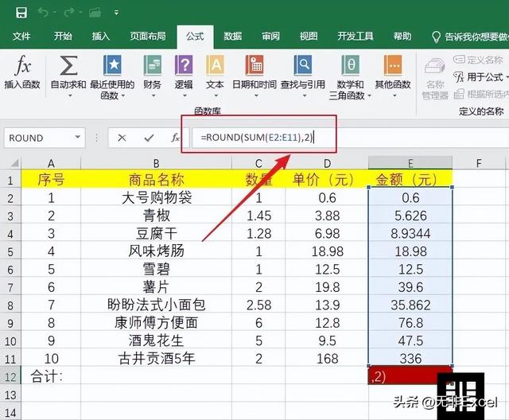Screen dimensions: 509x420
Task: Select column D header
Action: 327,163
